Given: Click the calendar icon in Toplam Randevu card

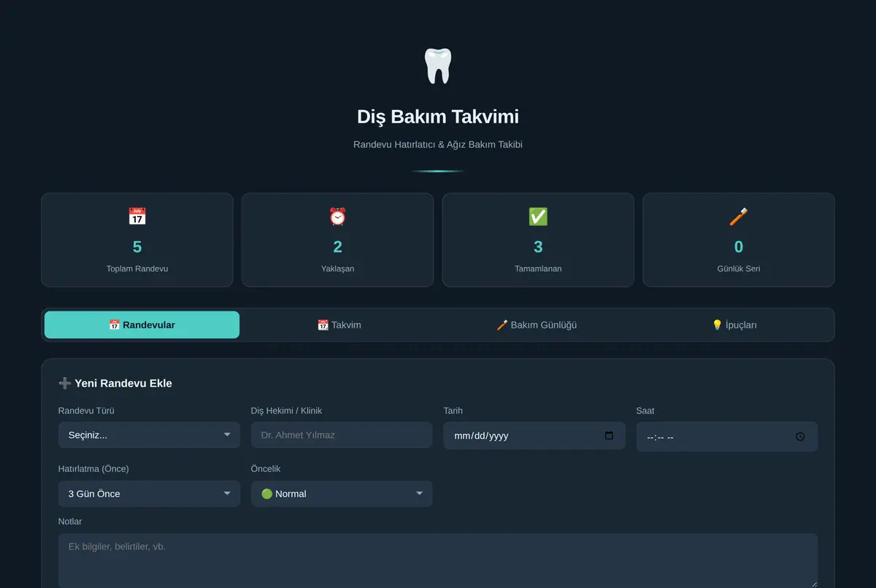Looking at the screenshot, I should (137, 217).
